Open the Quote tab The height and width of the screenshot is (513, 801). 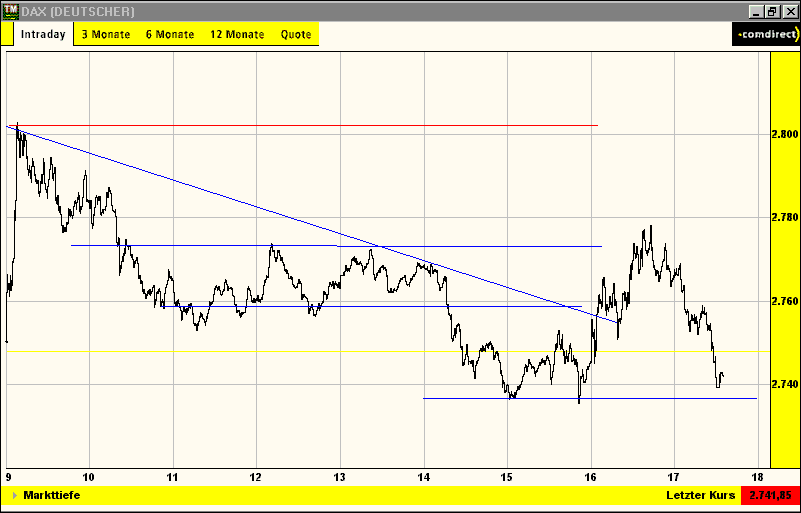296,35
